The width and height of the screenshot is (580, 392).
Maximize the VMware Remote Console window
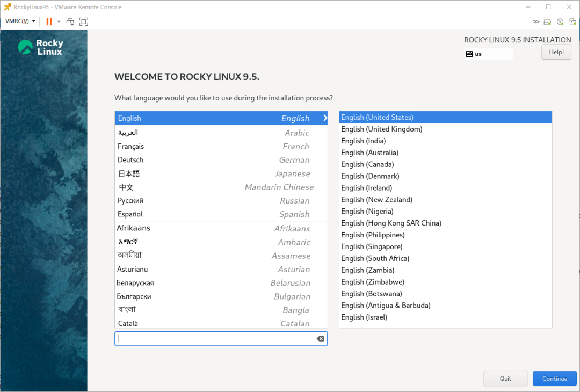[x=548, y=7]
